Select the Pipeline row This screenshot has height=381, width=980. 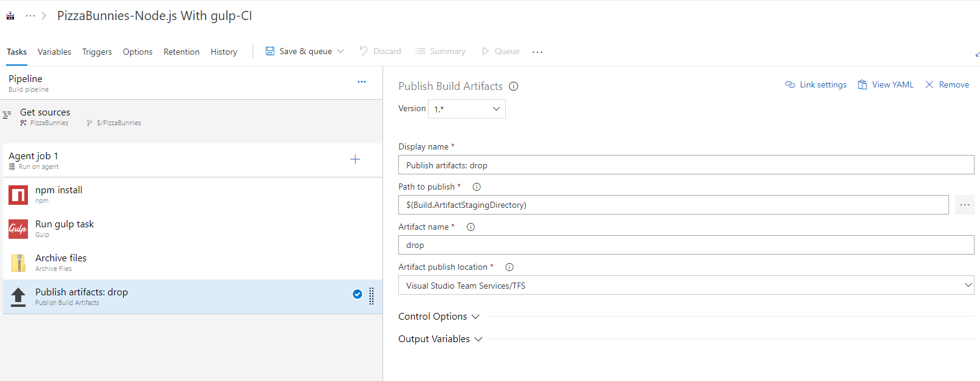191,83
